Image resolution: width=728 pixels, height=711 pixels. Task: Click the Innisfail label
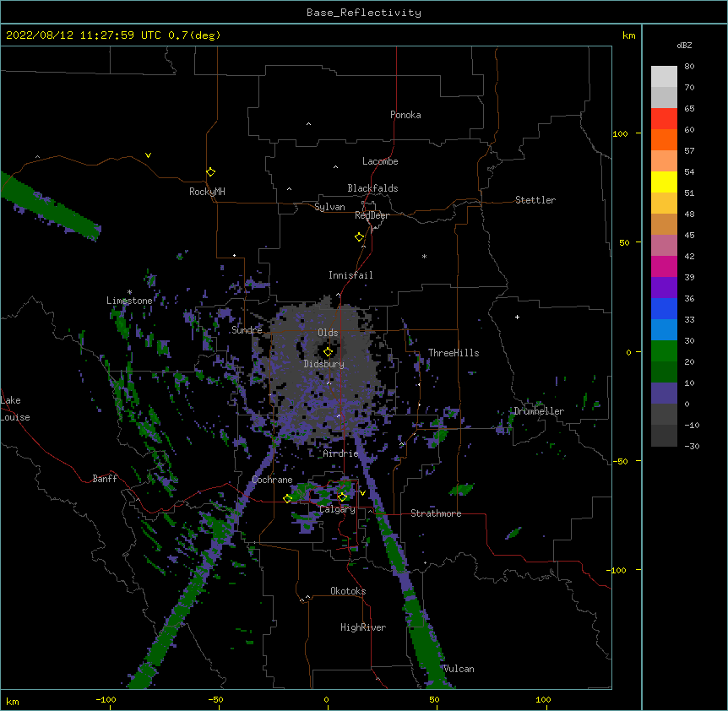click(350, 275)
